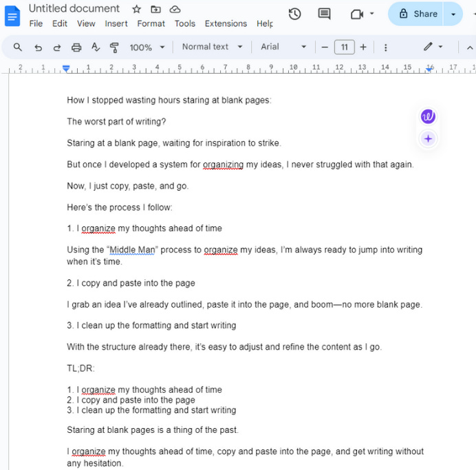The height and width of the screenshot is (470, 476).
Task: Click the font size field showing 11
Action: 344,47
